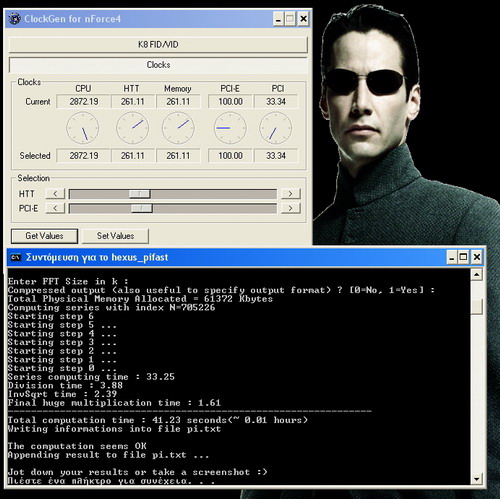
Task: Minimize the hexus_pifast console window
Action: (x=452, y=257)
